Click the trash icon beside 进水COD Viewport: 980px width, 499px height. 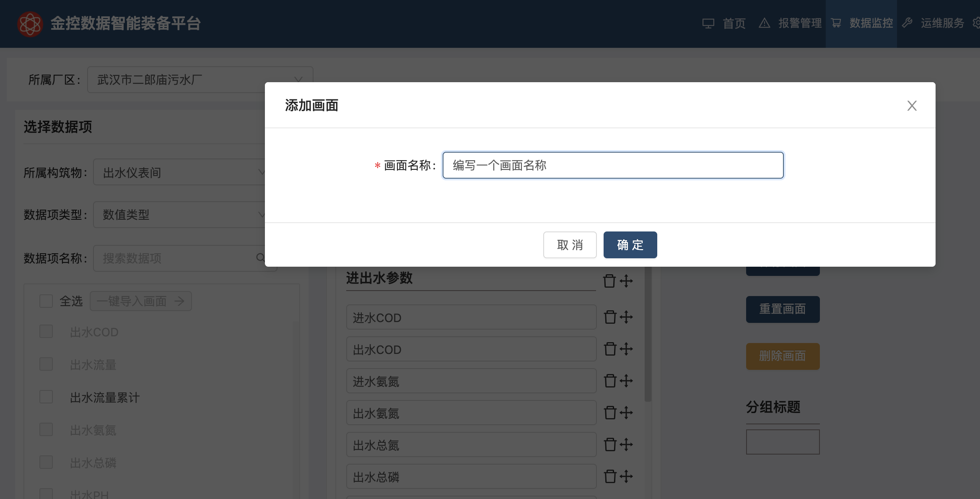click(610, 317)
